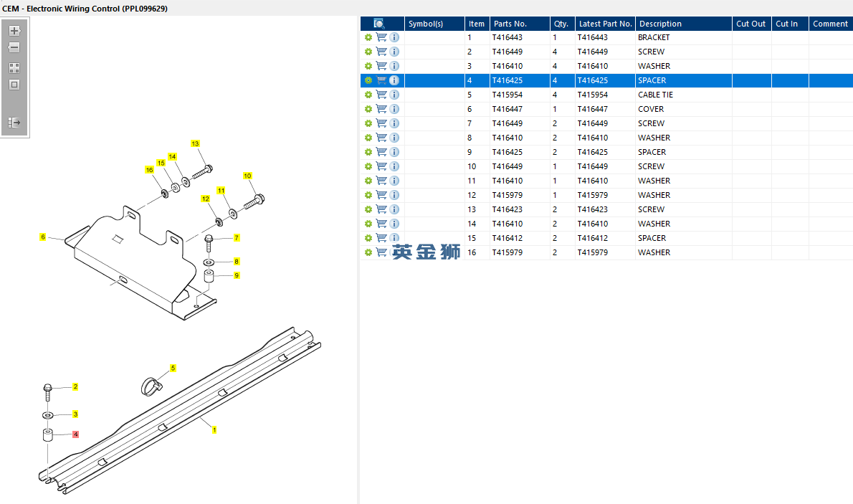Select callout 1 on the bracket diagram
This screenshot has height=504, width=853.
pos(214,430)
